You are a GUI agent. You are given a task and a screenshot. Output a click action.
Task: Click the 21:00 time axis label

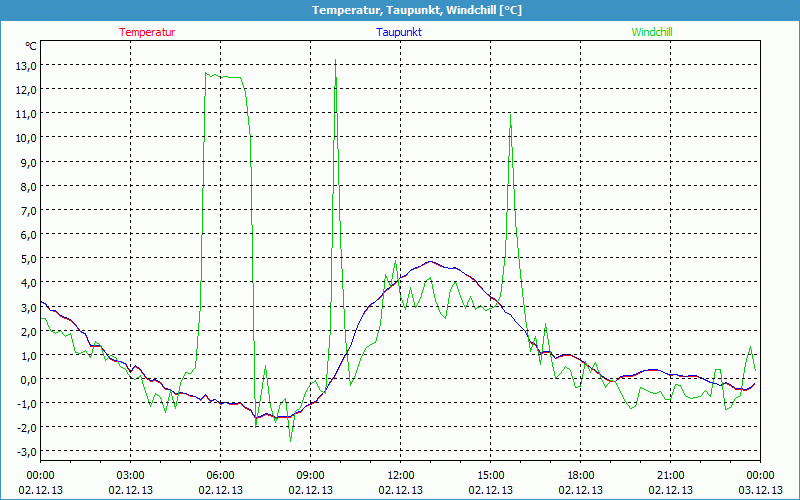[670, 474]
